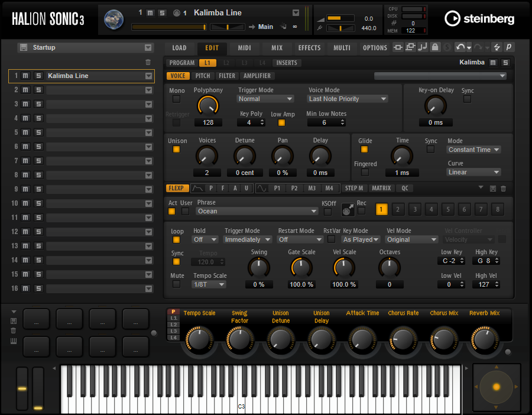Click the musical notes toolbar icon

423,47
